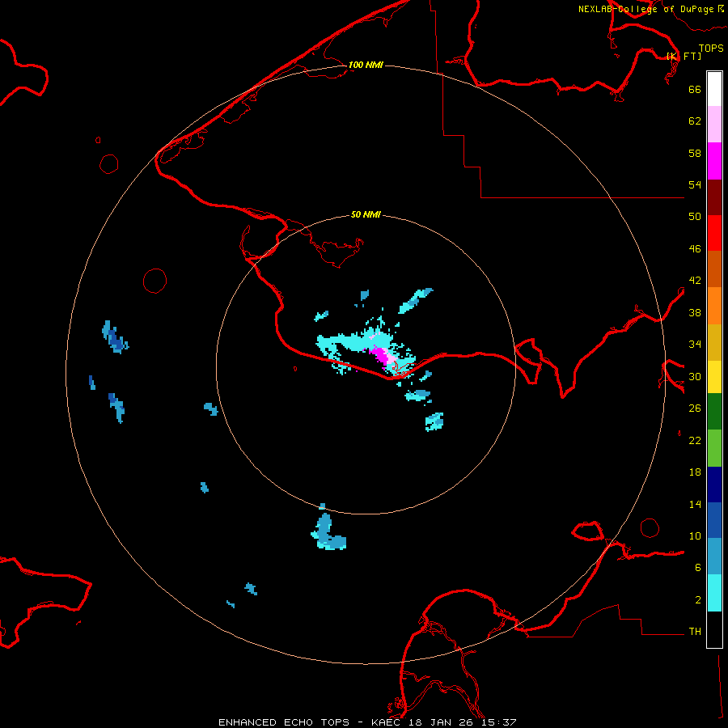Screen dimensions: 728x728
Task: Choose the gold legend swatch
Action: click(x=714, y=342)
